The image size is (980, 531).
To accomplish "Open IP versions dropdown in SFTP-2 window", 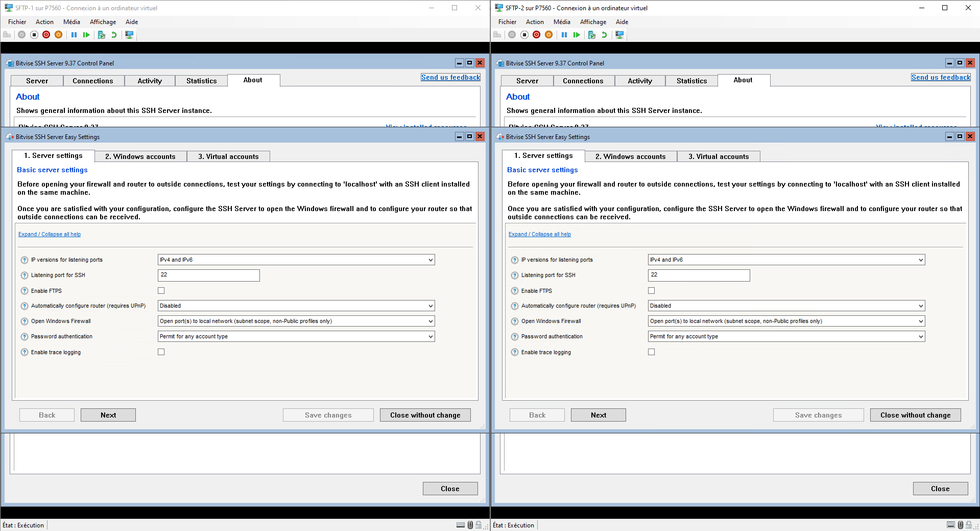I will tap(786, 260).
